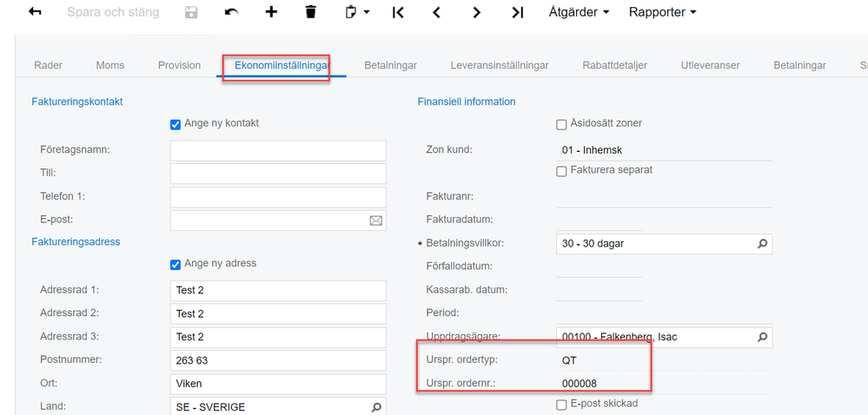Click the Postnummer field with 263 63
This screenshot has height=415, width=868.
pyautogui.click(x=278, y=360)
